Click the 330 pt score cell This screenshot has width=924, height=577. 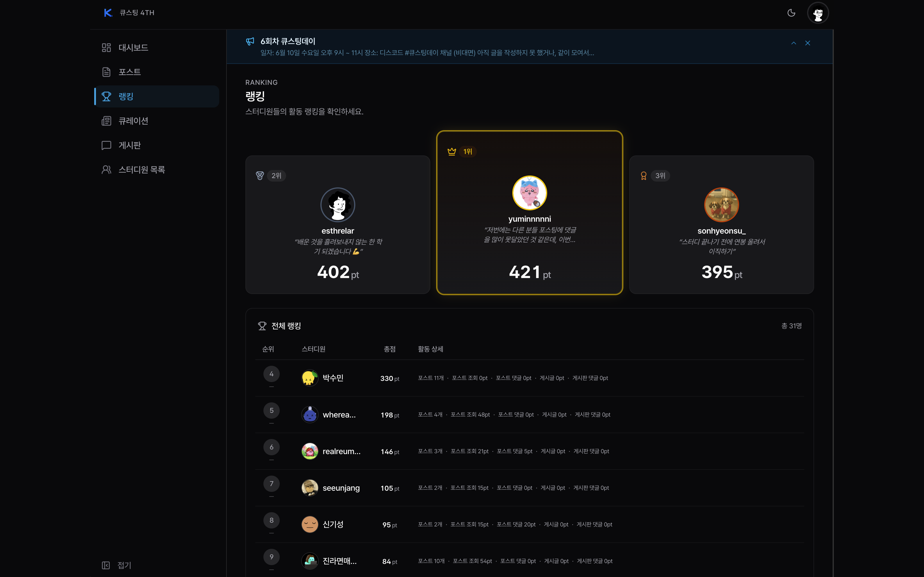[x=389, y=379]
